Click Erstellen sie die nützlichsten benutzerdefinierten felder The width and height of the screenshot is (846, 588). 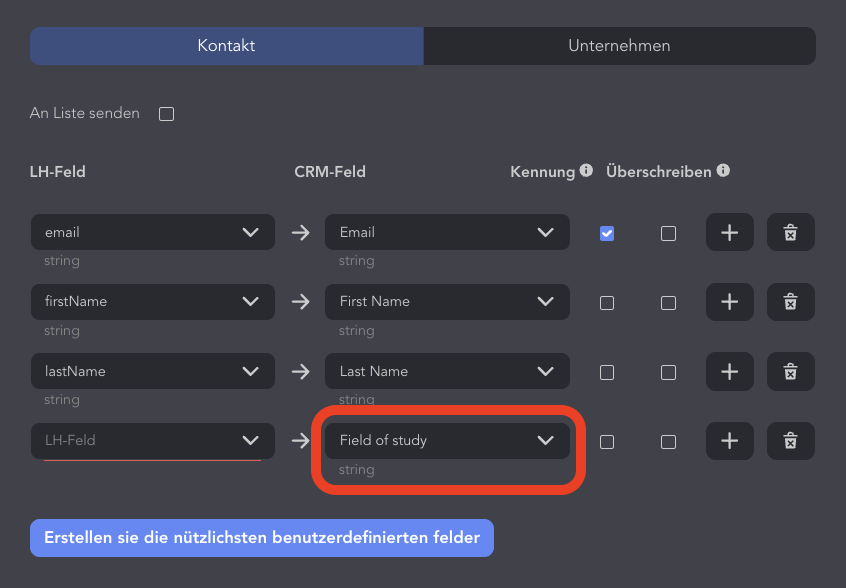262,538
